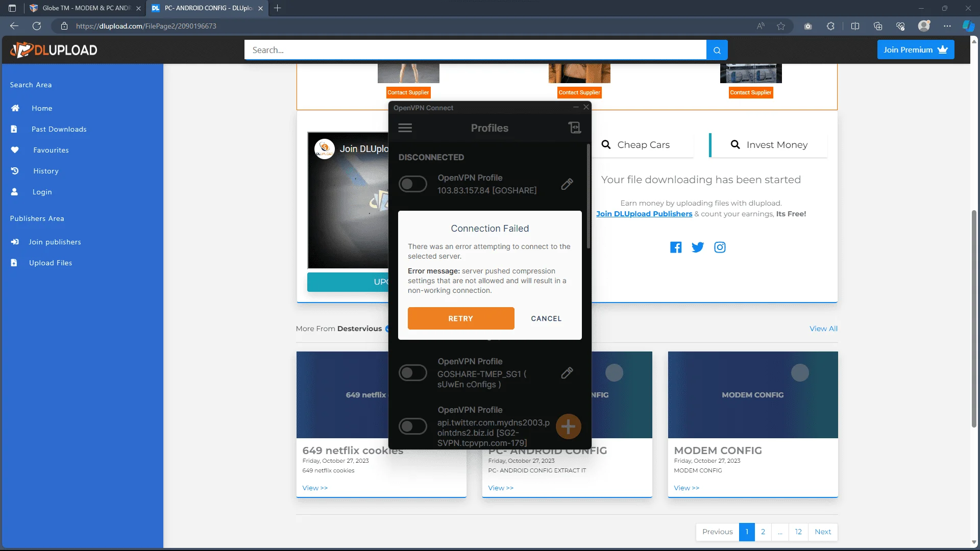
Task: Open browser Settings and more menu
Action: coord(947,26)
